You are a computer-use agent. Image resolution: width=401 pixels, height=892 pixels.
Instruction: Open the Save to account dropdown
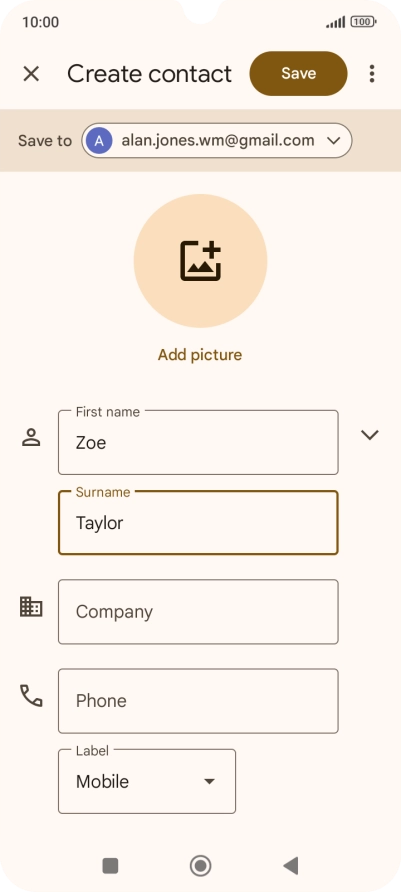click(217, 141)
